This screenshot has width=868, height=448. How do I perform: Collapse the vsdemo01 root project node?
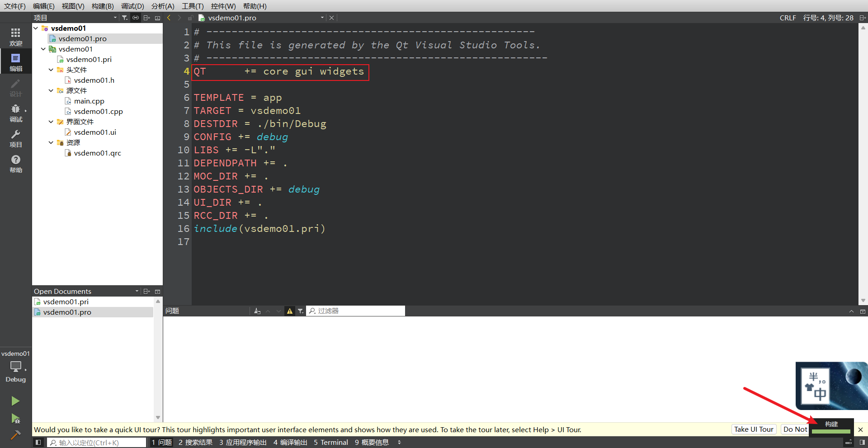36,28
